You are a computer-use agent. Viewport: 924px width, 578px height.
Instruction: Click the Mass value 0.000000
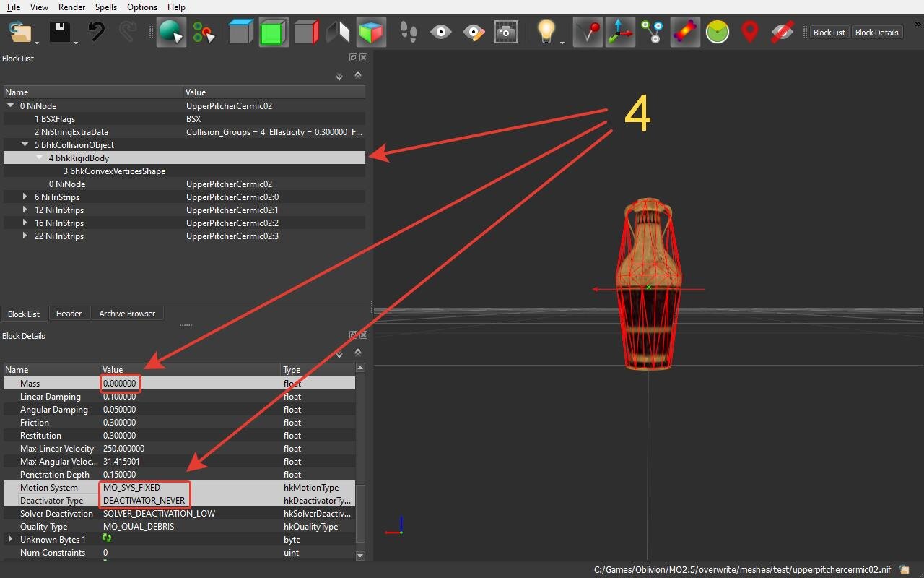[x=120, y=383]
